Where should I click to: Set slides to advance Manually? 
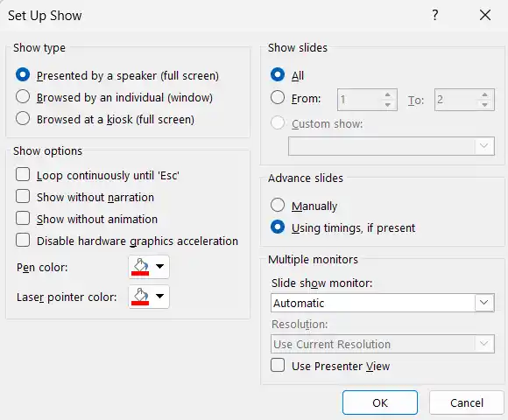tap(278, 205)
